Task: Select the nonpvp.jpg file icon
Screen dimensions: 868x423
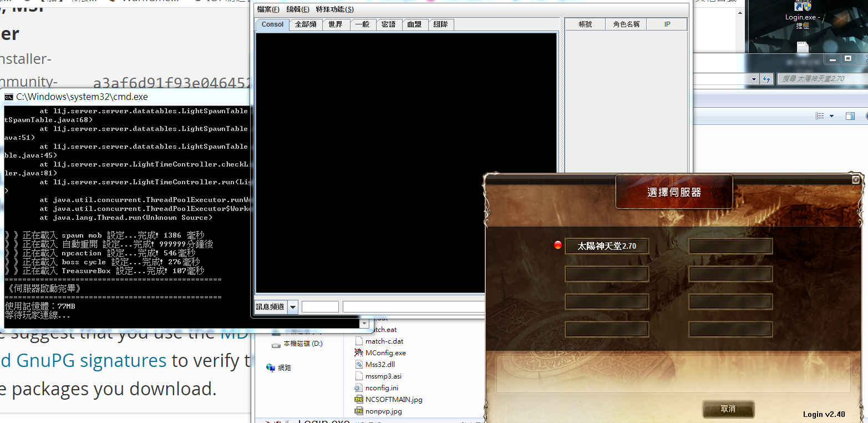Action: [x=358, y=411]
